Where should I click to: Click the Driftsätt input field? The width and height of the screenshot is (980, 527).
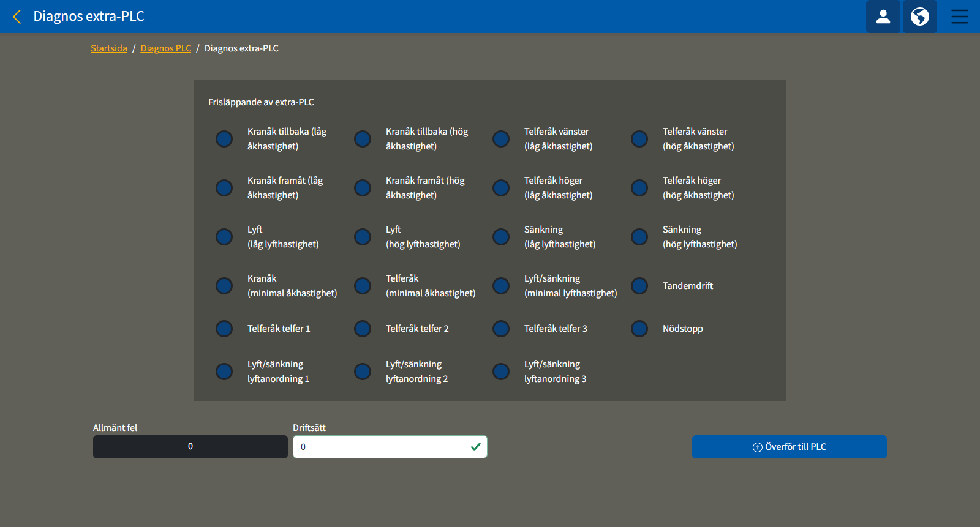(390, 447)
